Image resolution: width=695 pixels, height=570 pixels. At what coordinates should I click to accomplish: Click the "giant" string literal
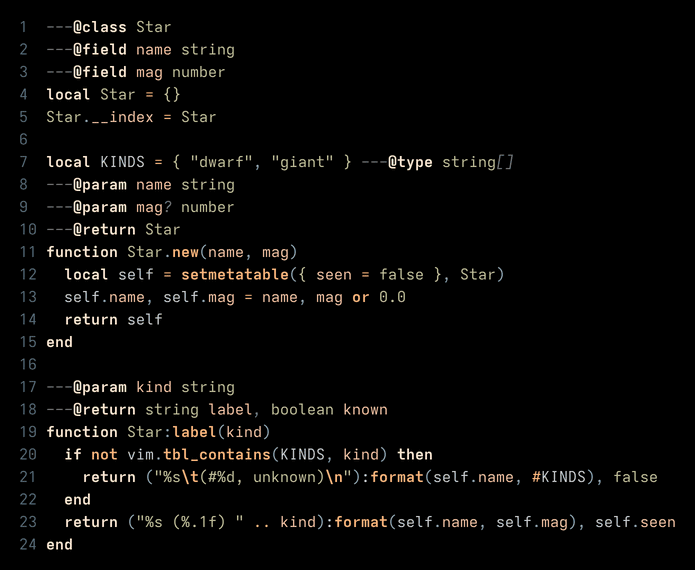pyautogui.click(x=302, y=162)
